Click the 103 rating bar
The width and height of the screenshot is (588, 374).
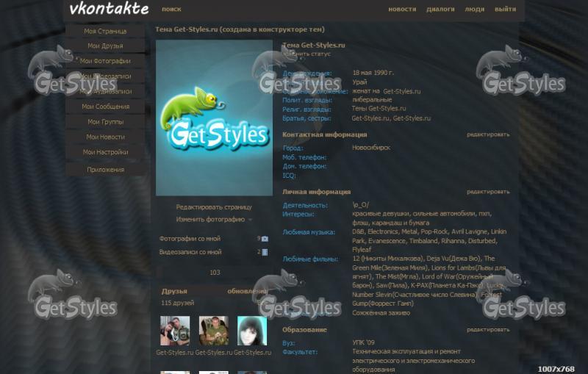point(214,273)
